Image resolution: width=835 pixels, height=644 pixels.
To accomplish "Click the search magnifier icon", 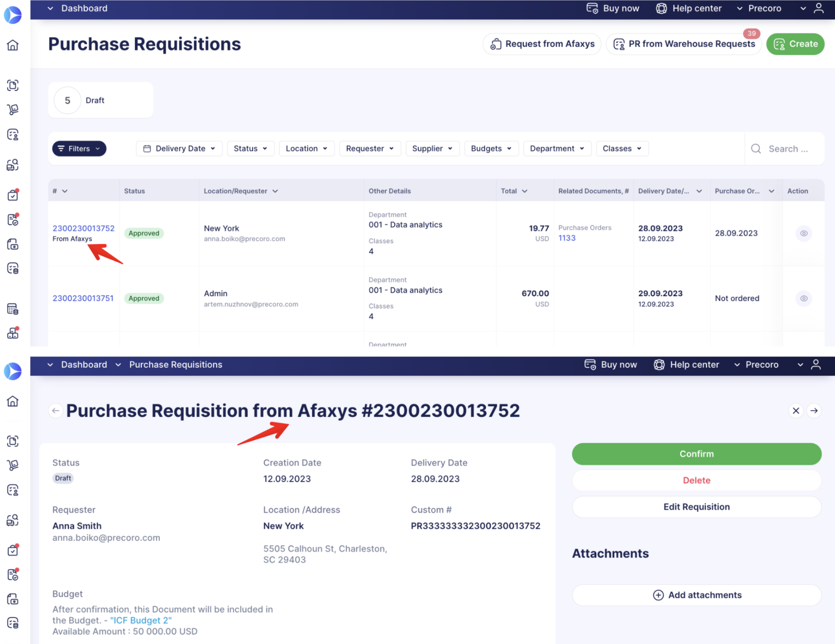I will 756,149.
